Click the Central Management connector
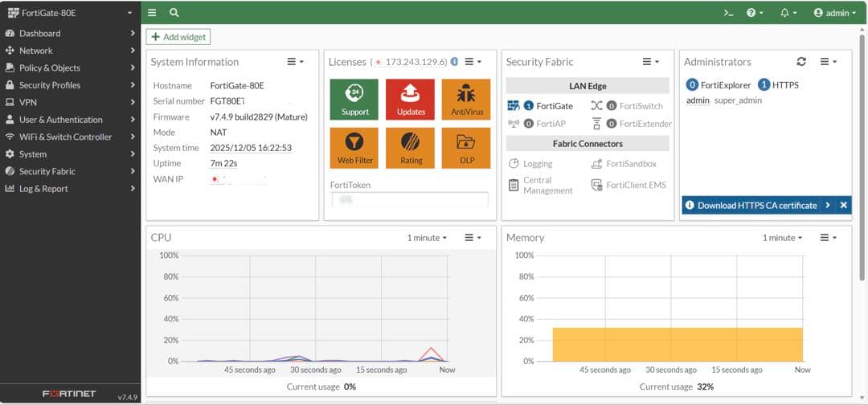 point(540,186)
